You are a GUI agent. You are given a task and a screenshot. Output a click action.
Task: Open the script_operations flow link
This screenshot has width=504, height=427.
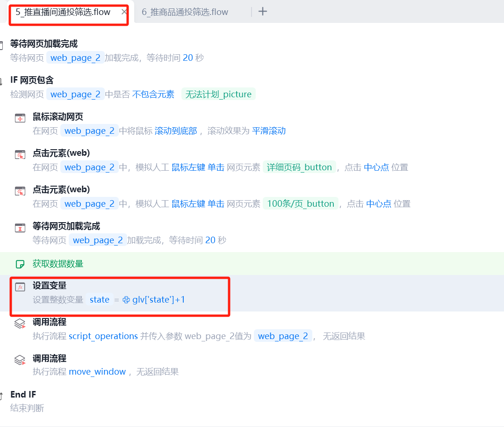[103, 336]
